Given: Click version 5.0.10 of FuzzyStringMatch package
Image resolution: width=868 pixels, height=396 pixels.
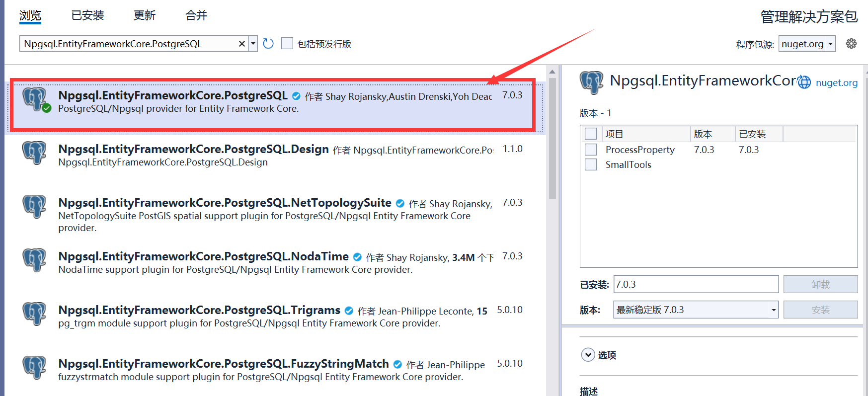Looking at the screenshot, I should (510, 363).
